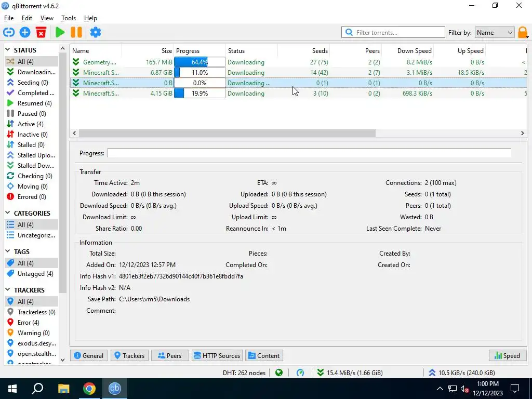Select the Moving (0) filter

[31, 187]
